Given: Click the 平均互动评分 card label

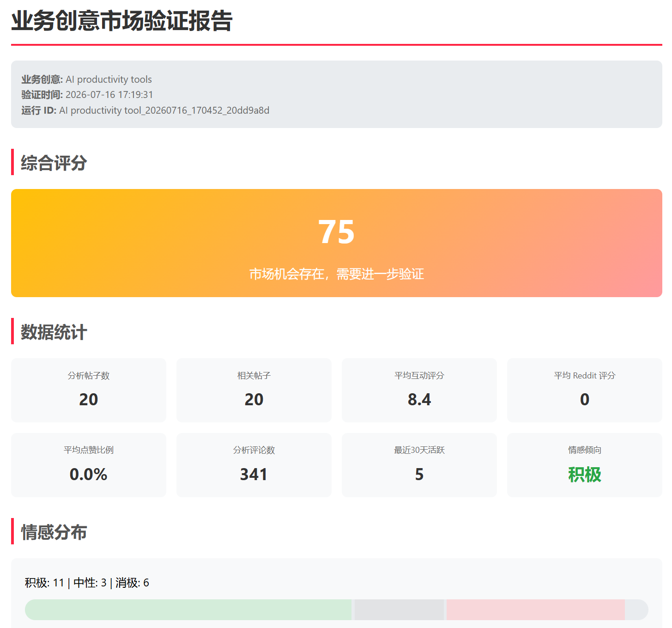Looking at the screenshot, I should point(419,376).
